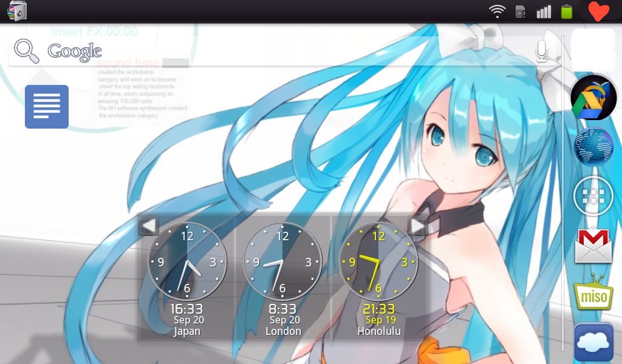Open the blue memo widget icon
The width and height of the screenshot is (622, 364).
click(x=47, y=106)
